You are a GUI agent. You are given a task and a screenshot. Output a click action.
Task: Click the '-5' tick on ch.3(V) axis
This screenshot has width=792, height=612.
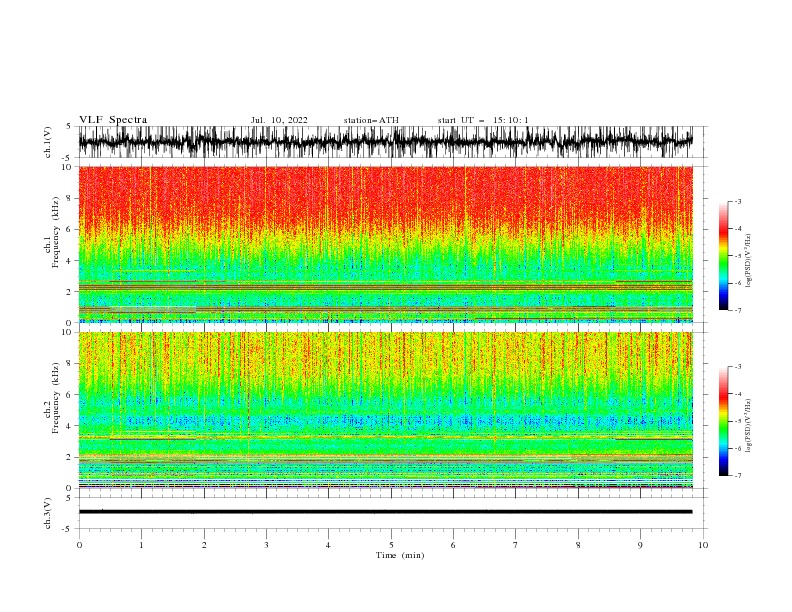[68, 529]
